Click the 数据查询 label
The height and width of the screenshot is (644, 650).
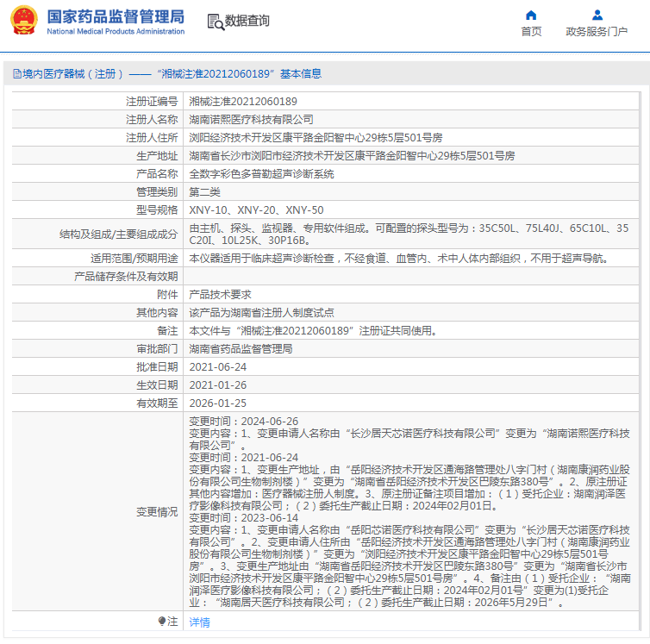[247, 21]
